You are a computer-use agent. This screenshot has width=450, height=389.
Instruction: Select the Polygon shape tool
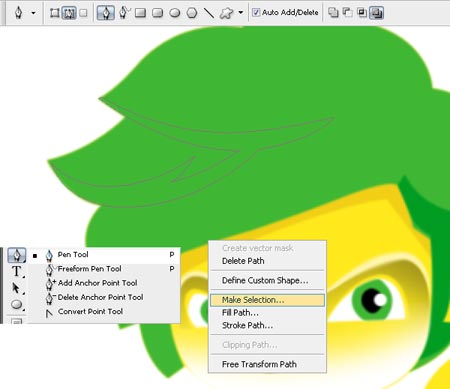click(192, 13)
